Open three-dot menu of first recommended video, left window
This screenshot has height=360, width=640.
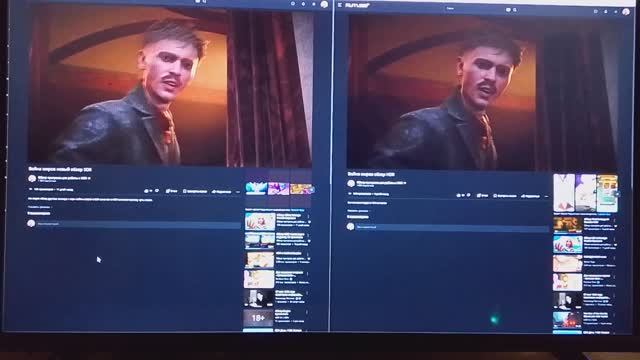pyautogui.click(x=308, y=216)
